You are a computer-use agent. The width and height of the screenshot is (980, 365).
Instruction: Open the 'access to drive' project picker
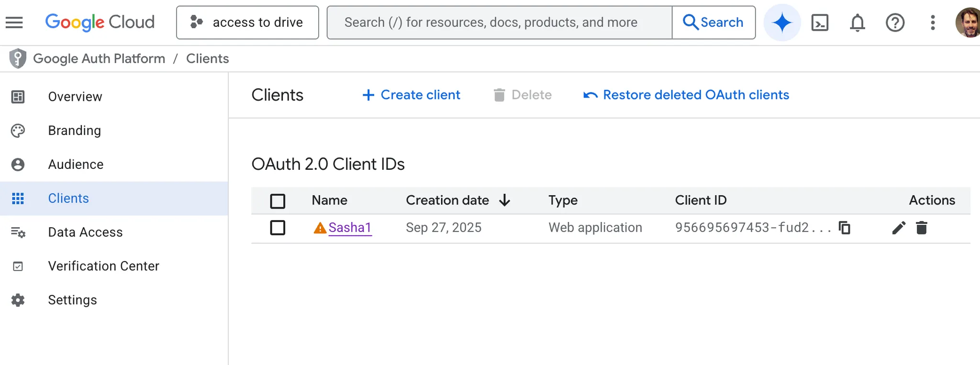tap(247, 22)
